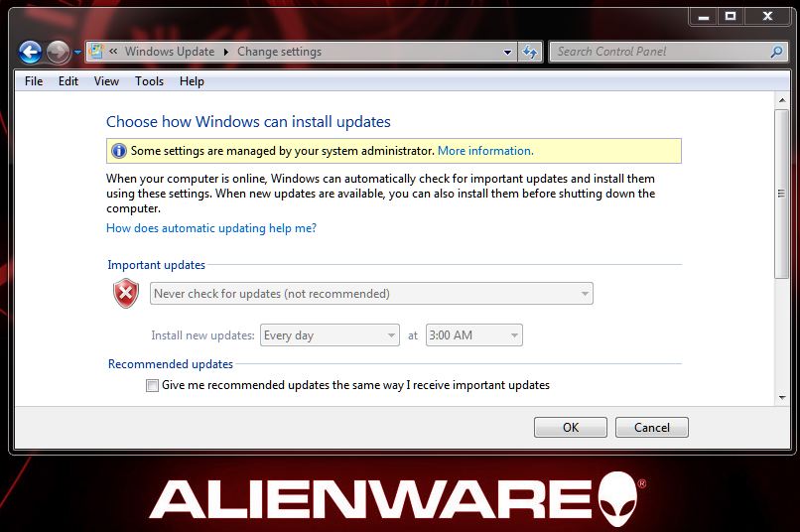Click the Important updates section heading
Screen dimensions: 800x532
click(x=156, y=265)
